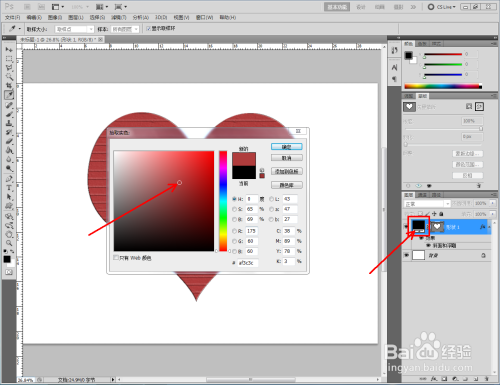Open the eyedropper tool preset picker arrow
The height and width of the screenshot is (385, 500).
tap(19, 29)
